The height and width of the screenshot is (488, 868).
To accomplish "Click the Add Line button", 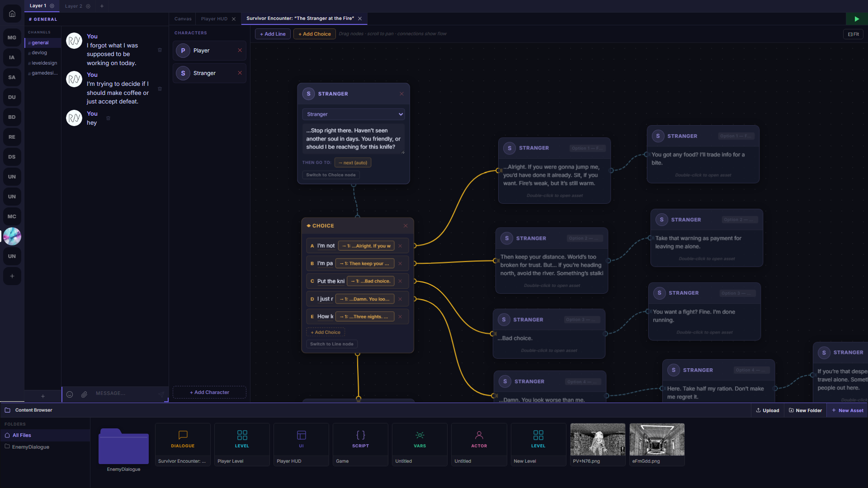I will click(x=273, y=34).
